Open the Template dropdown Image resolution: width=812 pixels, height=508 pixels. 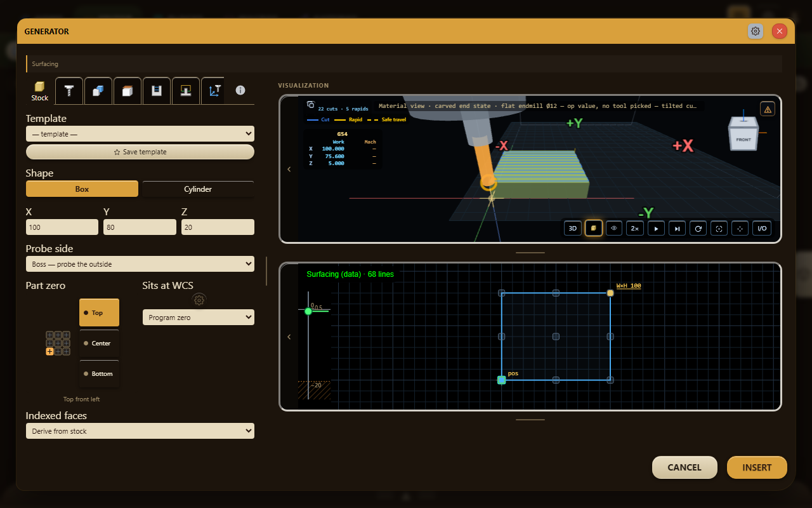point(140,134)
